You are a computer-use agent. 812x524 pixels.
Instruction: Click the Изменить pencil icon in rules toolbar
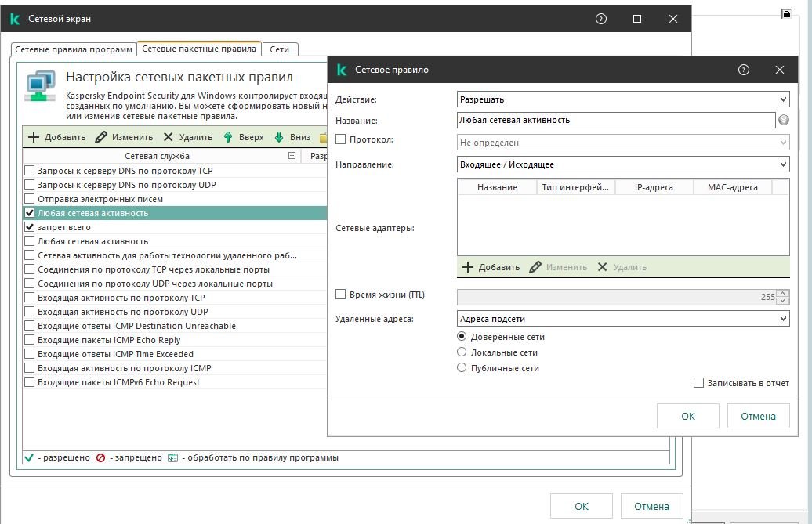100,137
